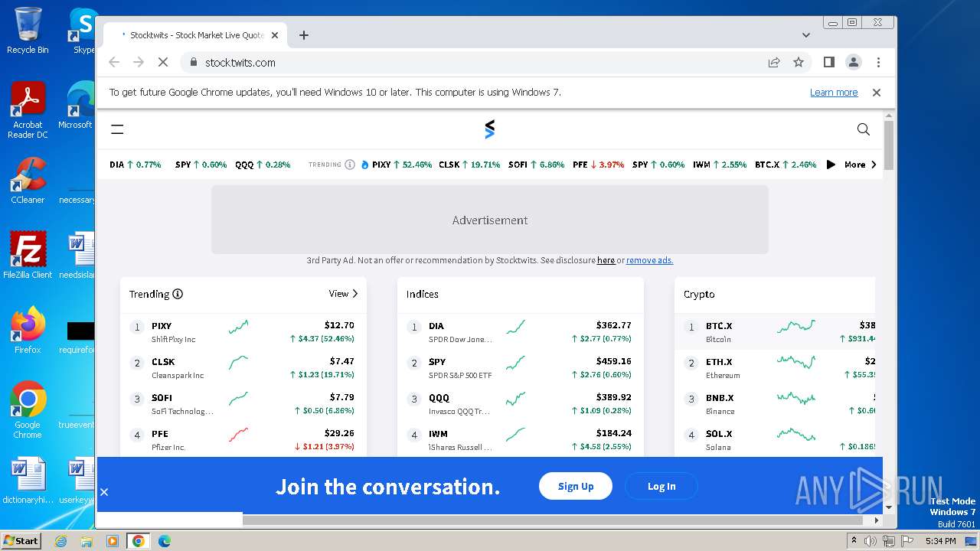Click the Sign Up button

[576, 486]
